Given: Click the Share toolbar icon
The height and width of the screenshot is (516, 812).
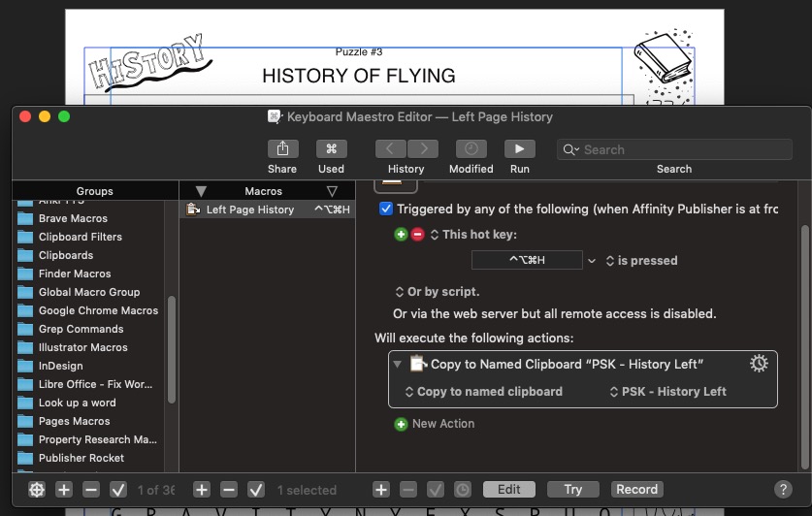Looking at the screenshot, I should [282, 149].
